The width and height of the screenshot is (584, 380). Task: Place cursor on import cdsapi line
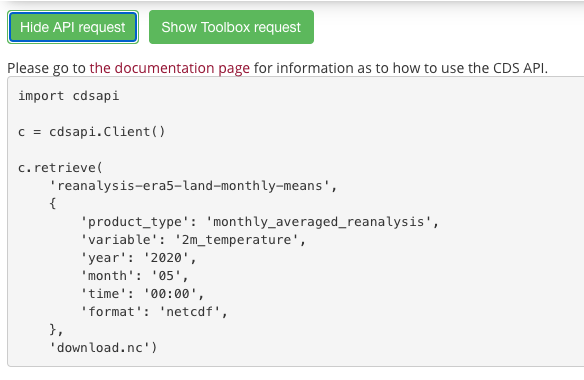coord(69,96)
